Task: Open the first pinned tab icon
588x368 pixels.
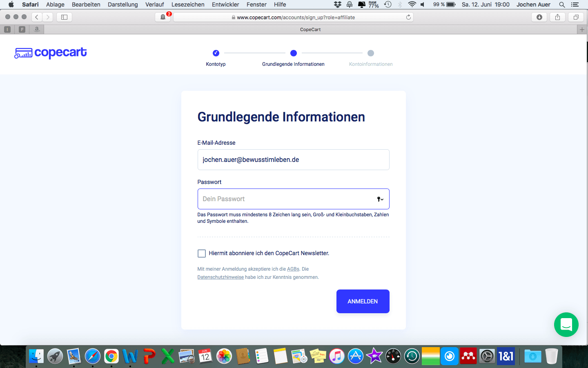Action: tap(7, 29)
